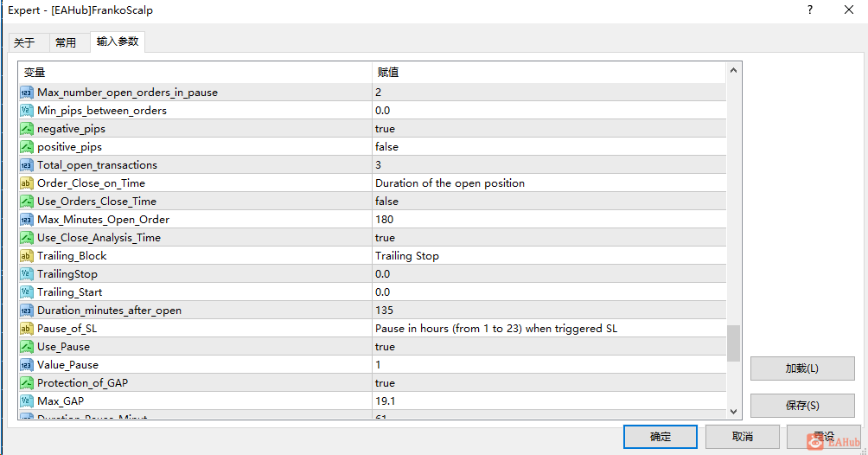The width and height of the screenshot is (868, 455).
Task: Select the Trailing_Block variable name
Action: (72, 255)
